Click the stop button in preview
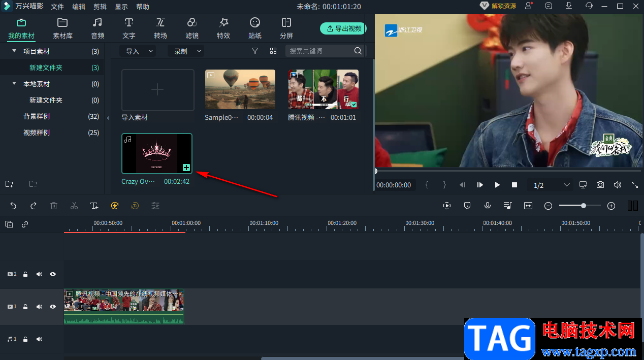 click(x=514, y=185)
